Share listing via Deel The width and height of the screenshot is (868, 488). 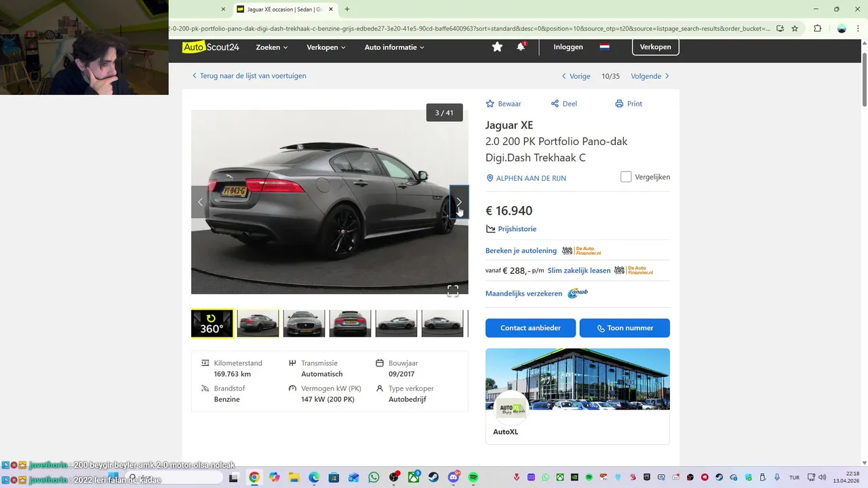click(564, 104)
